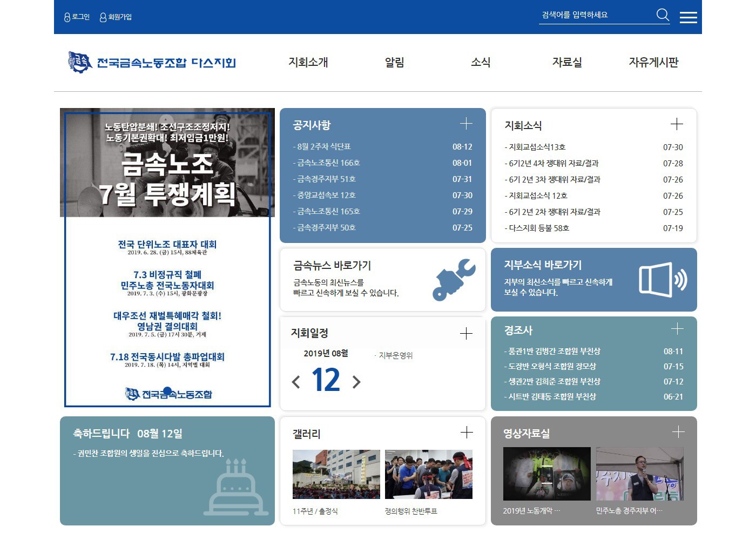This screenshot has width=756, height=540.
Task: Click the search magnifier icon
Action: click(663, 15)
